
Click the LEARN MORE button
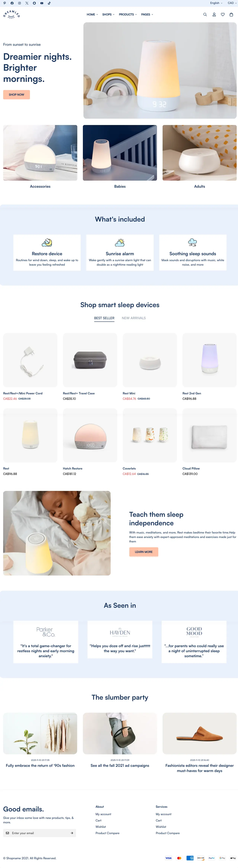click(x=144, y=552)
